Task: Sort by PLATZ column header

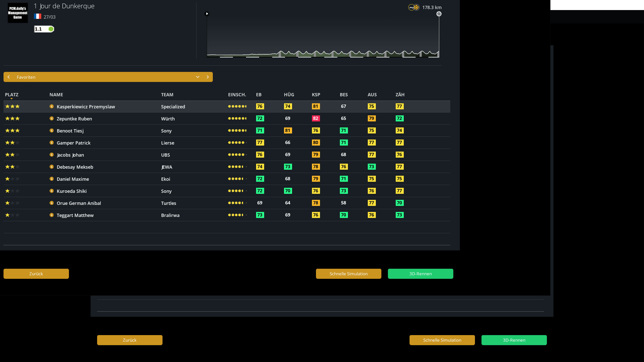Action: click(x=12, y=95)
